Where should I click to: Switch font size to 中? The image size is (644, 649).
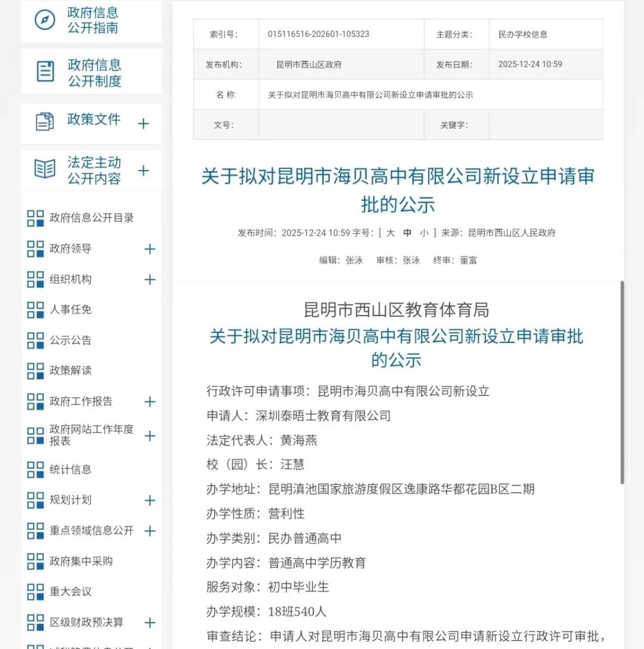pyautogui.click(x=407, y=233)
